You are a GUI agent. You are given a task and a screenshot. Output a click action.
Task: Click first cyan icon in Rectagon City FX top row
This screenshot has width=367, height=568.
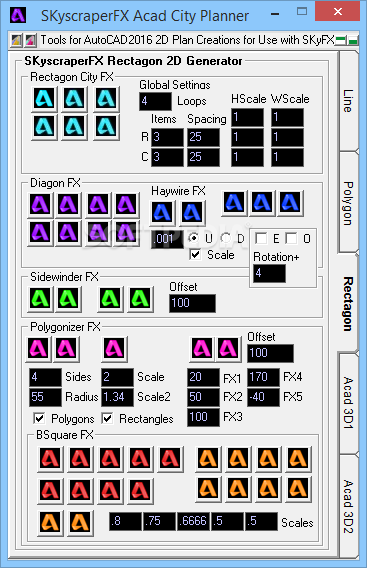coord(44,99)
